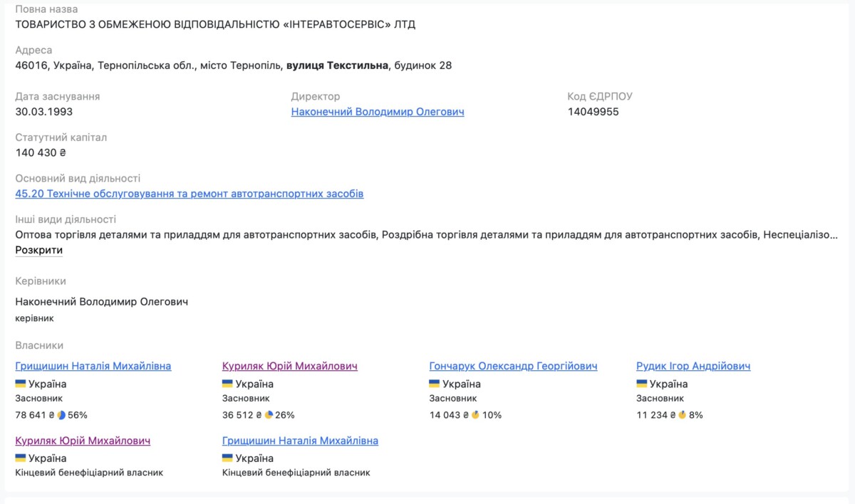Click the 56% share pie chart icon
Screen dimensions: 855x504
(61, 414)
